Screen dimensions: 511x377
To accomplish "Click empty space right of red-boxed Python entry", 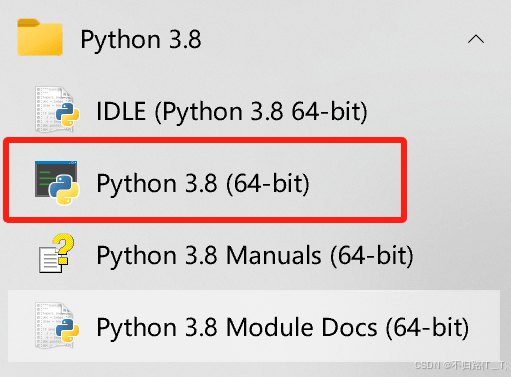I will pos(353,182).
